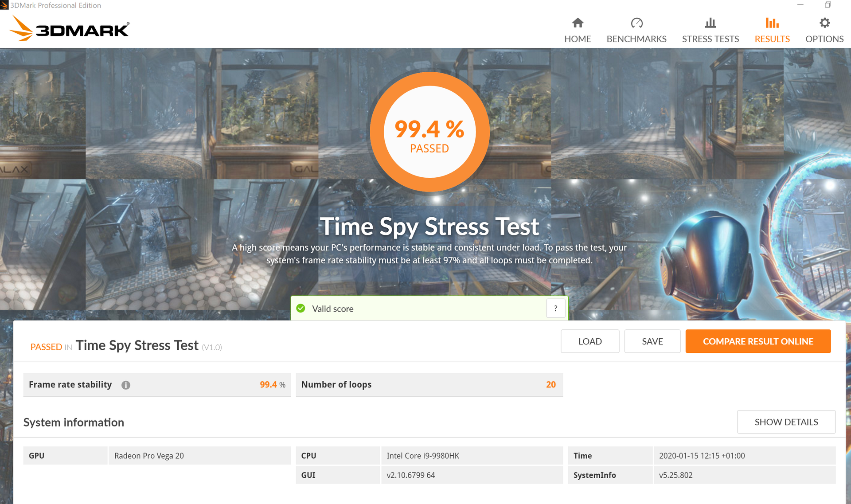Image resolution: width=851 pixels, height=504 pixels.
Task: Click the GUI version v2.10.6799 64
Action: 410,475
